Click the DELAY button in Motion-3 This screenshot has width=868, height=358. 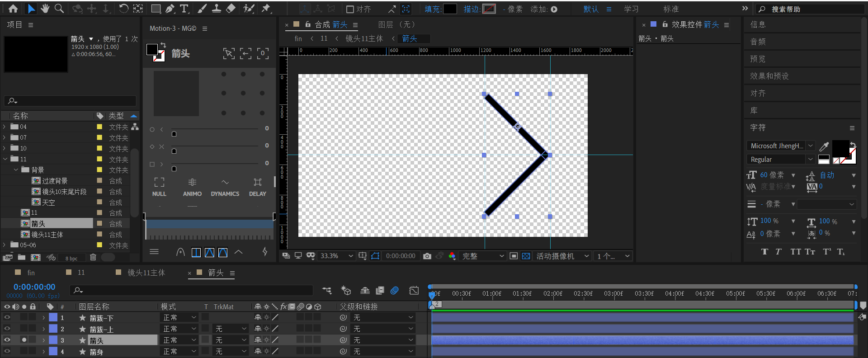[258, 187]
